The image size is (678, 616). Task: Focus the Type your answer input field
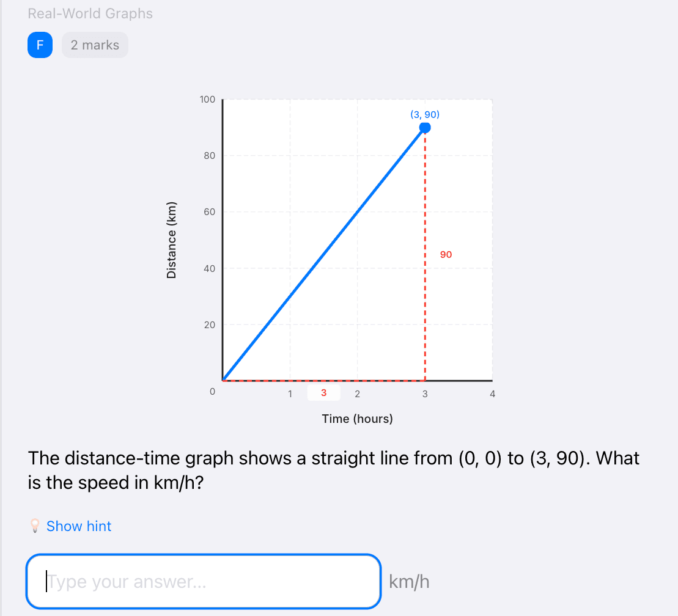[204, 581]
